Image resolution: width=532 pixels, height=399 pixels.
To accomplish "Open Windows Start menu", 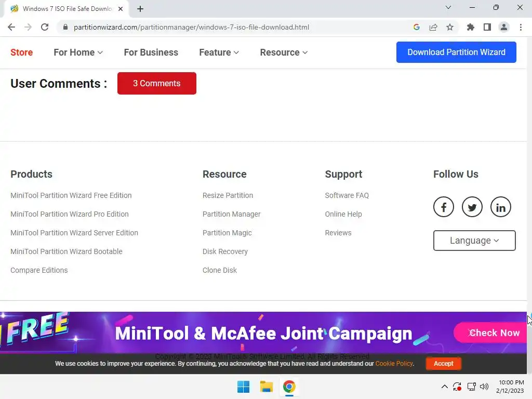I will 243,387.
